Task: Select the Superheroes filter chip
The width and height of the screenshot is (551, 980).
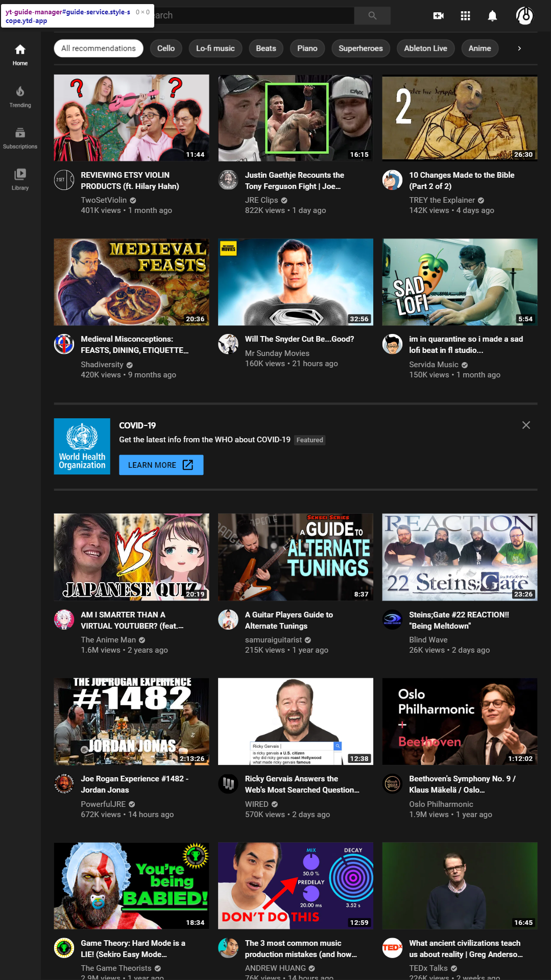Action: tap(361, 49)
